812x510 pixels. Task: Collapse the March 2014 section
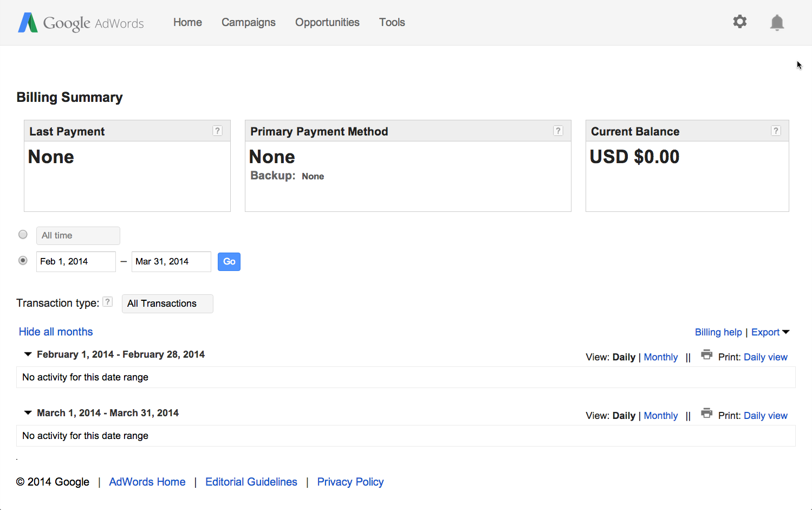[28, 413]
